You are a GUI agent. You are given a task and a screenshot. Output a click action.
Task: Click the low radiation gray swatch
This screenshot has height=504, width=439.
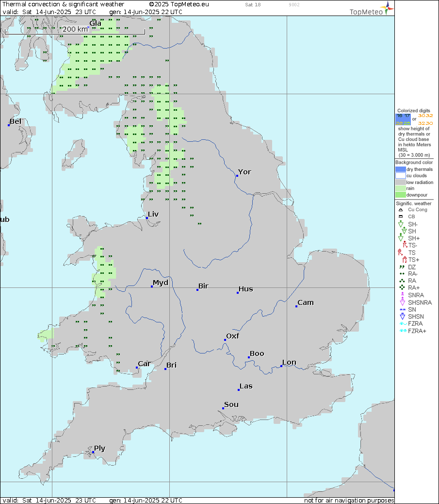[401, 182]
